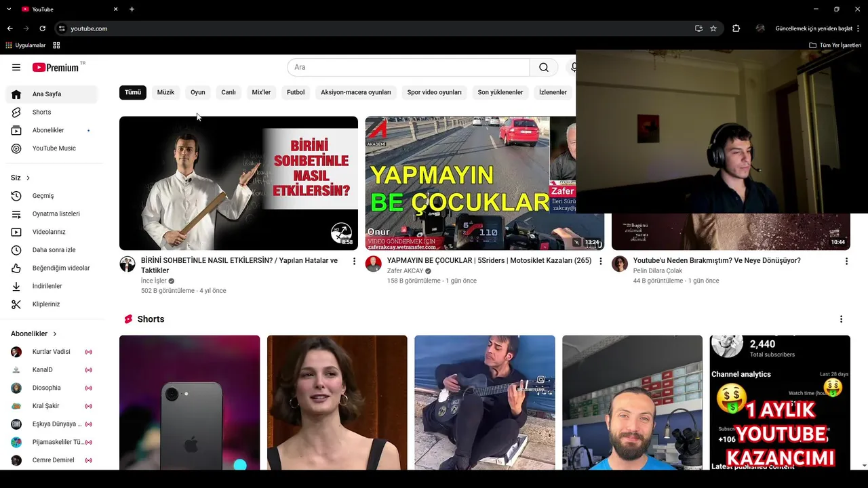Image resolution: width=868 pixels, height=488 pixels.
Task: Select the Mix'ler filter chip
Action: (261, 92)
